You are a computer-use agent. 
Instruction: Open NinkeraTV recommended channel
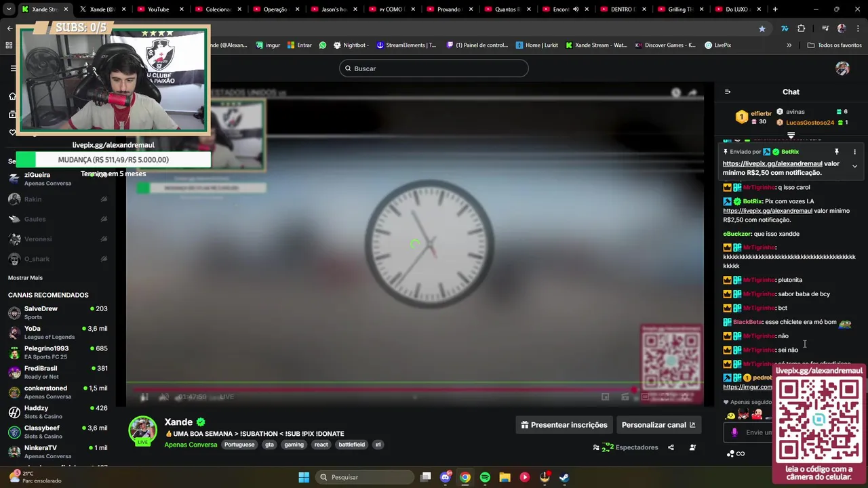(x=58, y=451)
